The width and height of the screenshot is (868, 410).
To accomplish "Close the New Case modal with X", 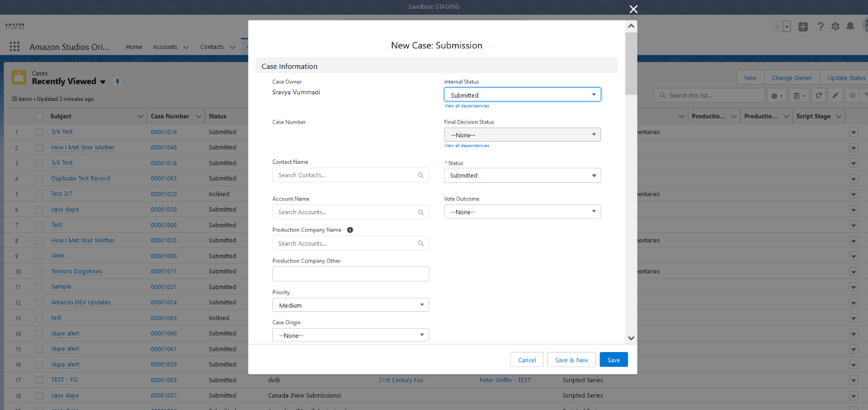I will [x=633, y=9].
